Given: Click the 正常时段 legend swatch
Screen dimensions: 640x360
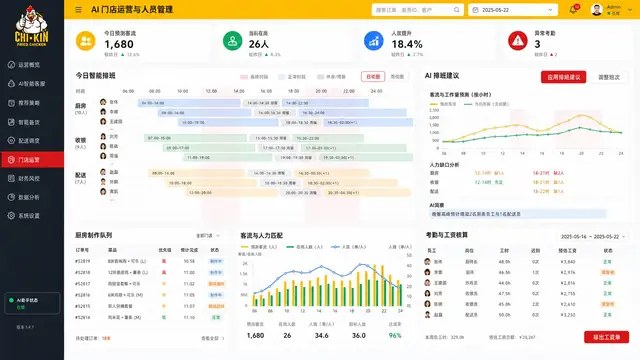Looking at the screenshot, I should (x=282, y=77).
